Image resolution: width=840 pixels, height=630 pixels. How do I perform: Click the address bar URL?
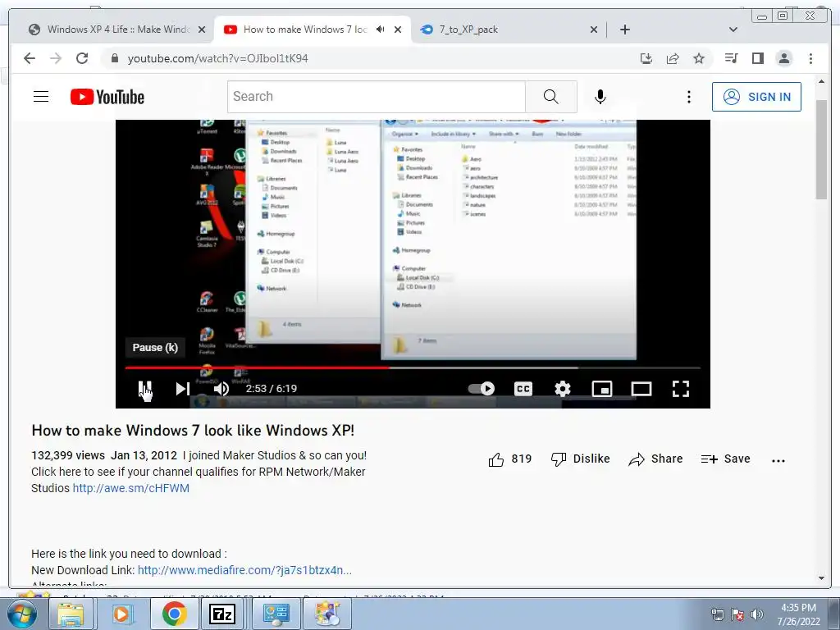tap(217, 58)
